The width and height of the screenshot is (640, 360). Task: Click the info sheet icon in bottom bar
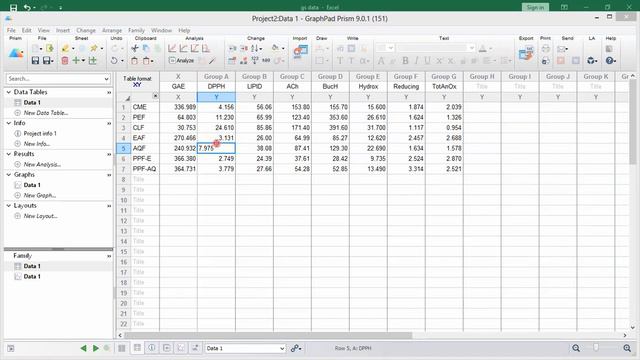(x=151, y=348)
